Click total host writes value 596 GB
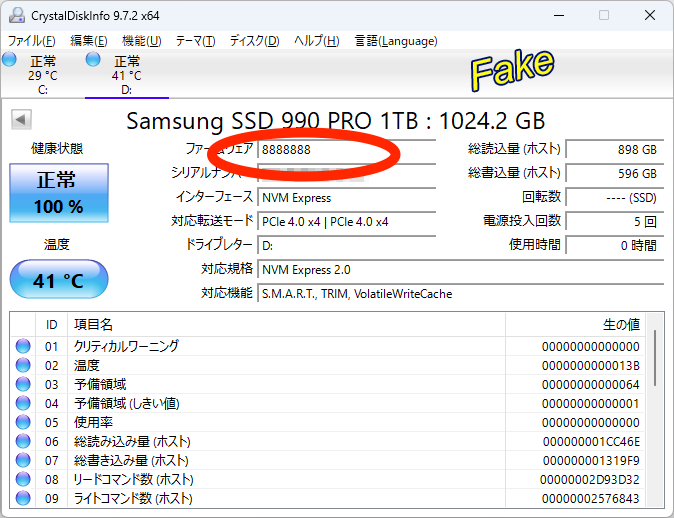Screen dimensions: 674x518 click(615, 174)
